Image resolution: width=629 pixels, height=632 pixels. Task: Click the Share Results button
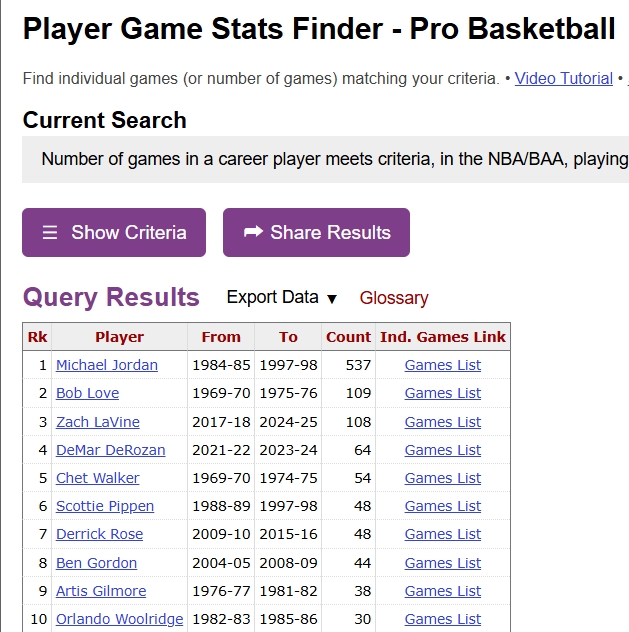pyautogui.click(x=316, y=232)
